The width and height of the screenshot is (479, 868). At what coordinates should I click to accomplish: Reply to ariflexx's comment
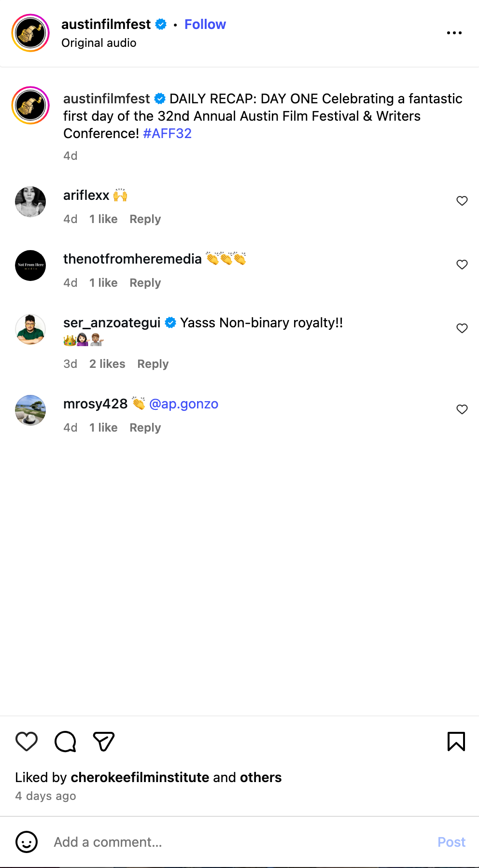pos(145,219)
